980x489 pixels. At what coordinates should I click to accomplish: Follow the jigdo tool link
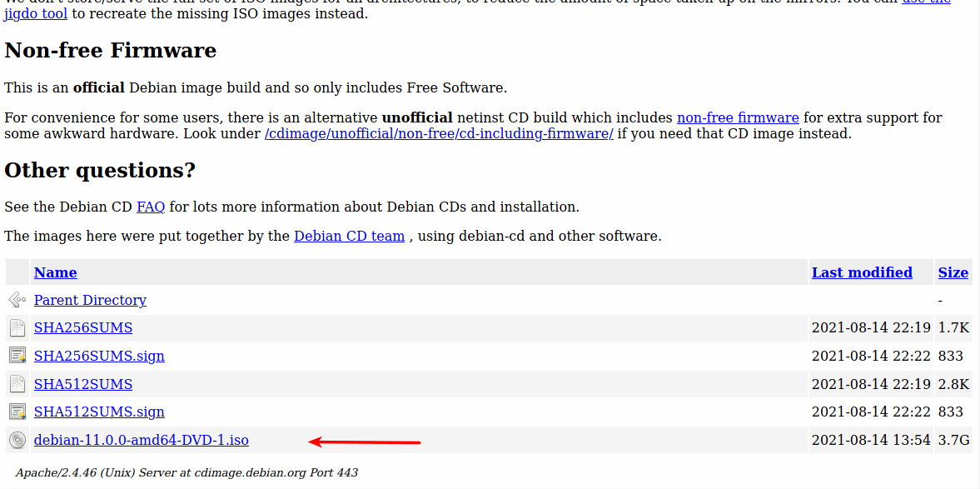[36, 13]
